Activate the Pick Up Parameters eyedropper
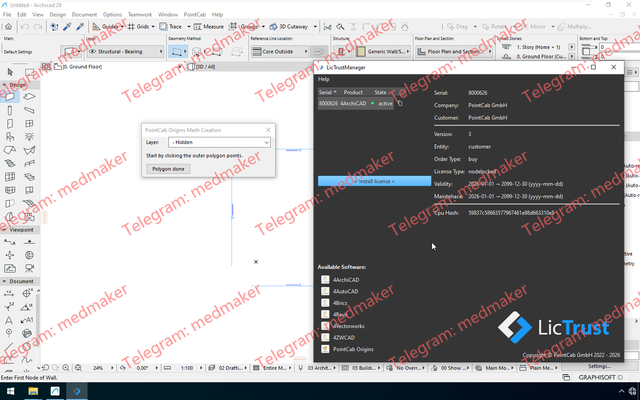This screenshot has height=400, width=640. [x=67, y=27]
